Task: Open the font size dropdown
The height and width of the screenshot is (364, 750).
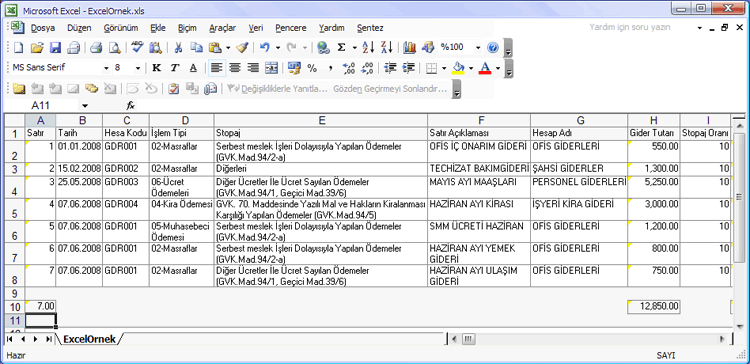Action: 138,68
